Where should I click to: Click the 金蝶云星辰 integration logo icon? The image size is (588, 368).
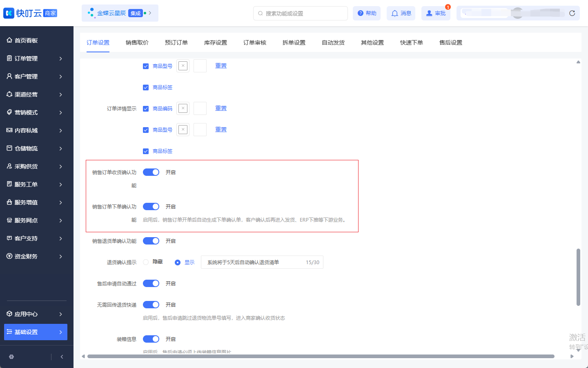click(91, 13)
